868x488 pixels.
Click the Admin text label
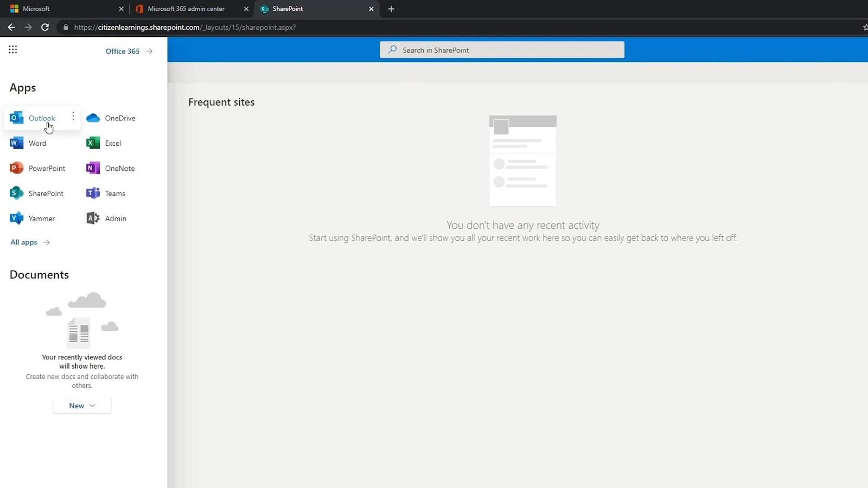click(116, 219)
